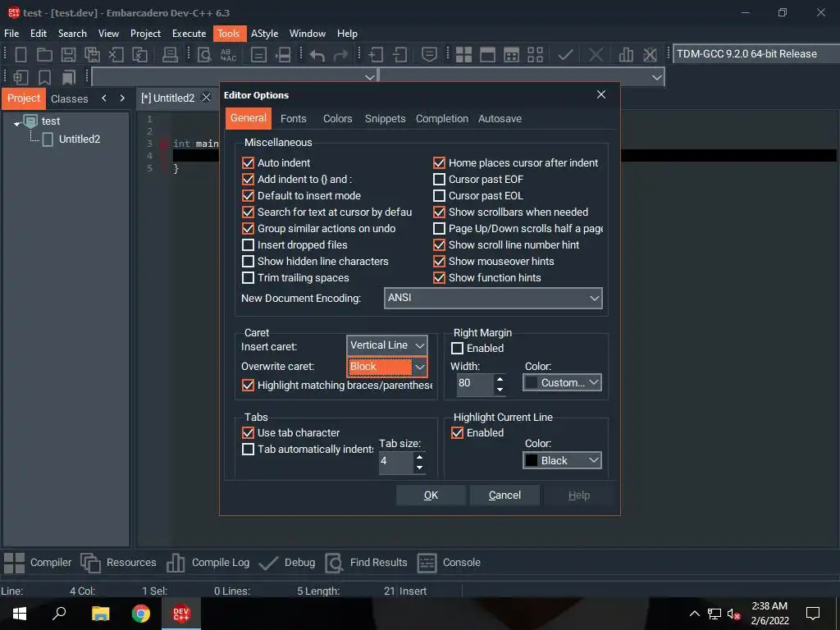The height and width of the screenshot is (630, 840).
Task: Open File Explorer from the taskbar
Action: tap(100, 614)
